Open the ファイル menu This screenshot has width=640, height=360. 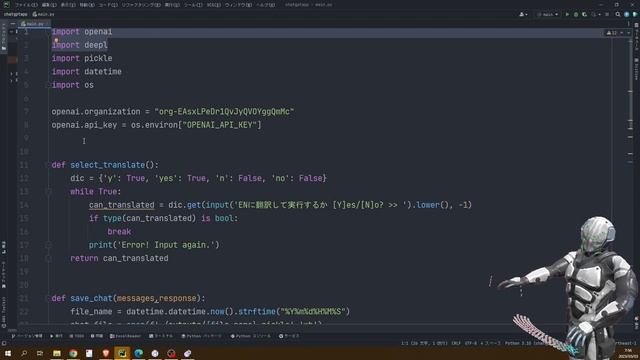coord(26,5)
